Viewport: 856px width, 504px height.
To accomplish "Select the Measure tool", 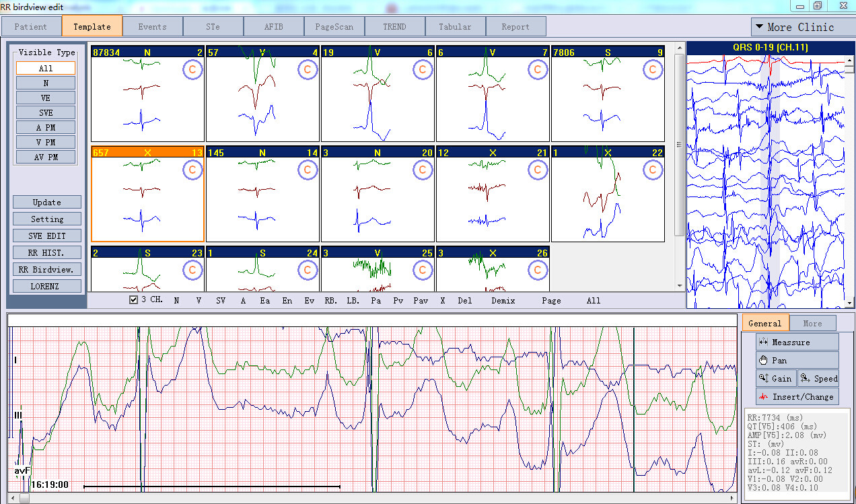I will click(x=797, y=342).
